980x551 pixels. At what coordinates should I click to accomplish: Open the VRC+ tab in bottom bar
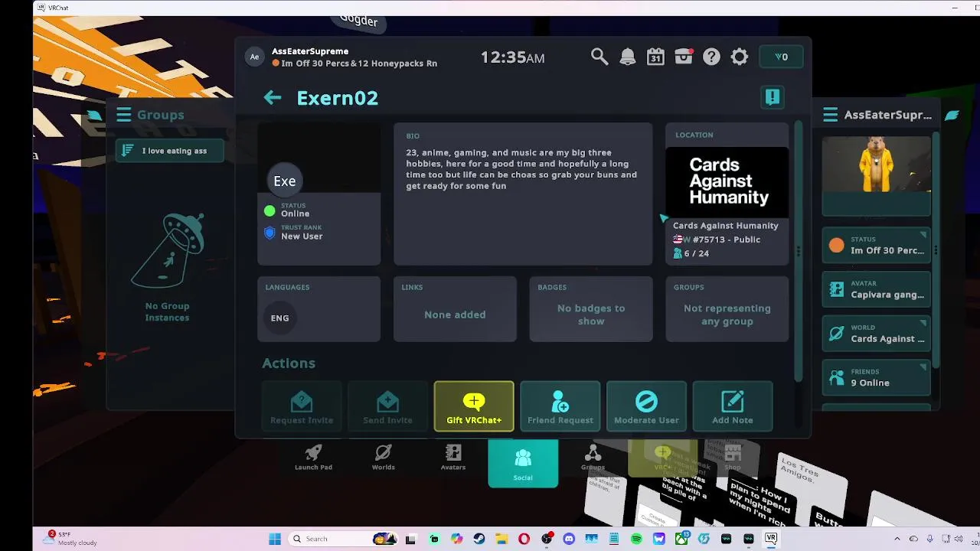point(662,458)
